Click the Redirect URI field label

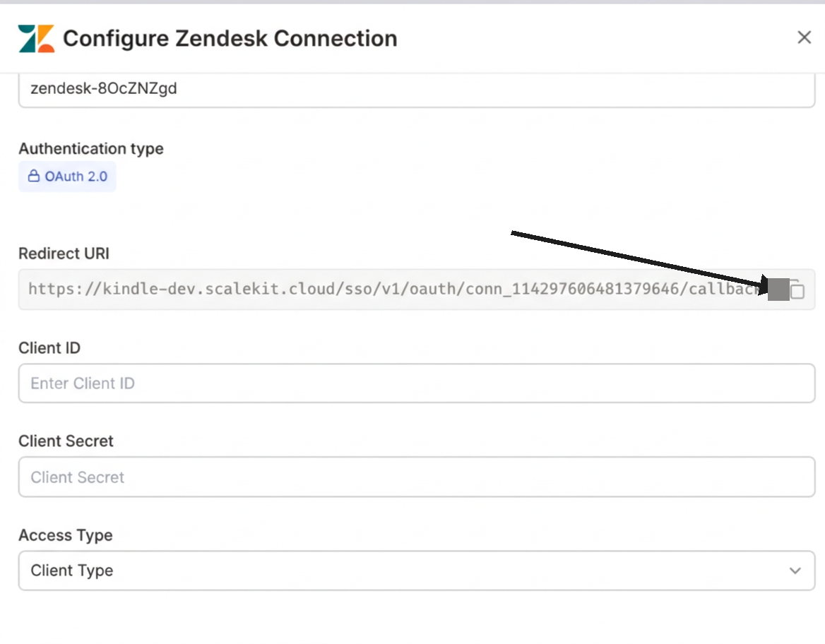click(64, 254)
